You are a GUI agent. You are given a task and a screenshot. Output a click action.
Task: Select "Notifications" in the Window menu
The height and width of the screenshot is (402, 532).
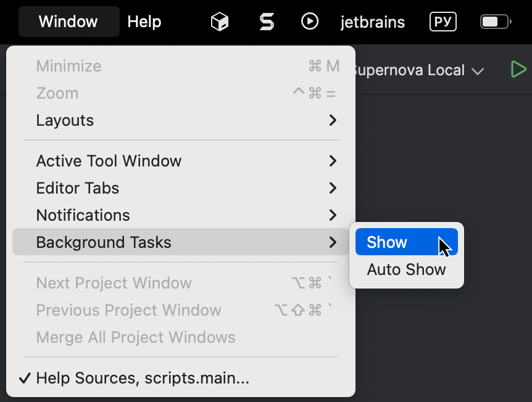pos(83,215)
